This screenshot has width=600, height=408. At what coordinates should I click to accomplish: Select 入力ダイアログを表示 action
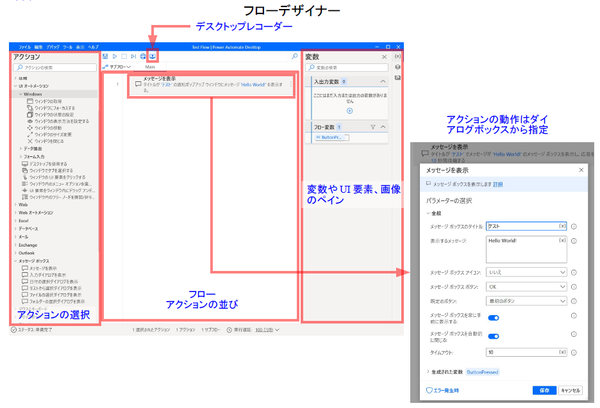pyautogui.click(x=44, y=275)
